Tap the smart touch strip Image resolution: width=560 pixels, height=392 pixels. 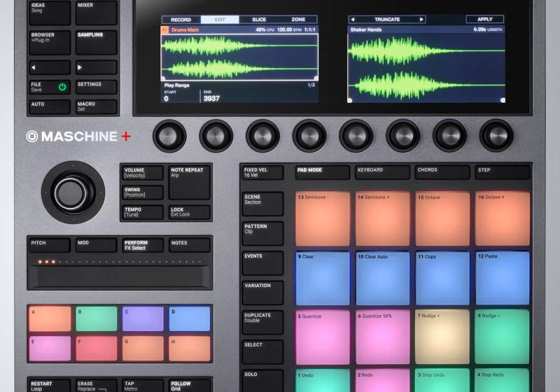point(120,276)
